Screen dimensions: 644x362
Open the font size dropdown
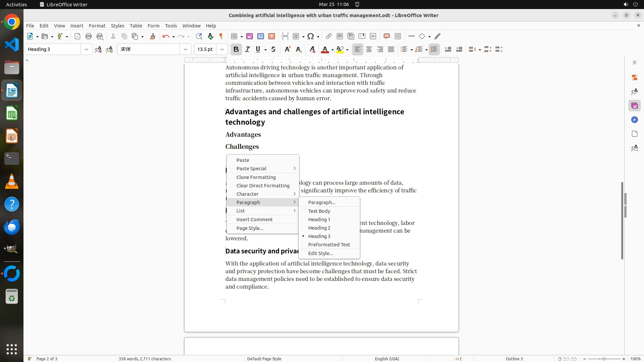point(222,49)
